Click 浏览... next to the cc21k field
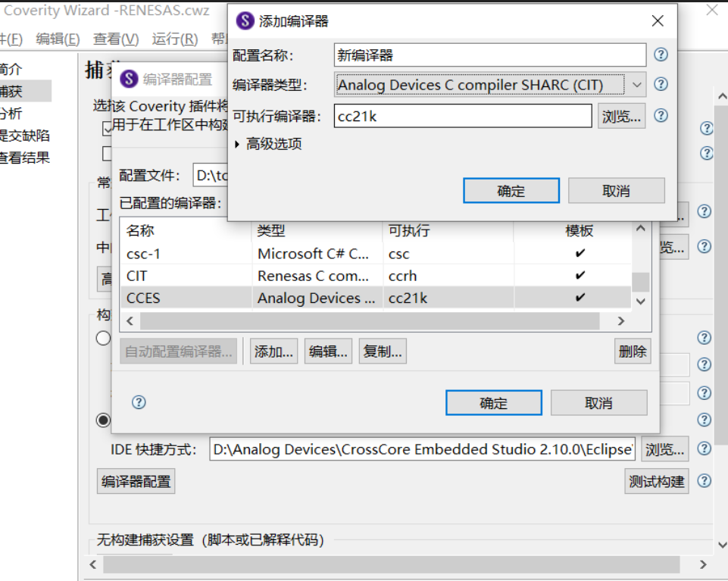Screen dimensions: 728x581 (621, 116)
